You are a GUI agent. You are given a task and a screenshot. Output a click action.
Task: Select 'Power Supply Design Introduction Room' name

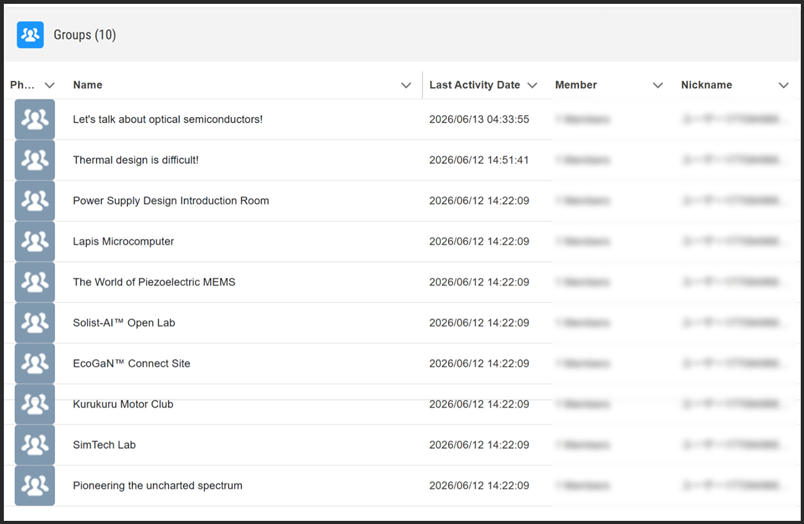click(x=171, y=200)
